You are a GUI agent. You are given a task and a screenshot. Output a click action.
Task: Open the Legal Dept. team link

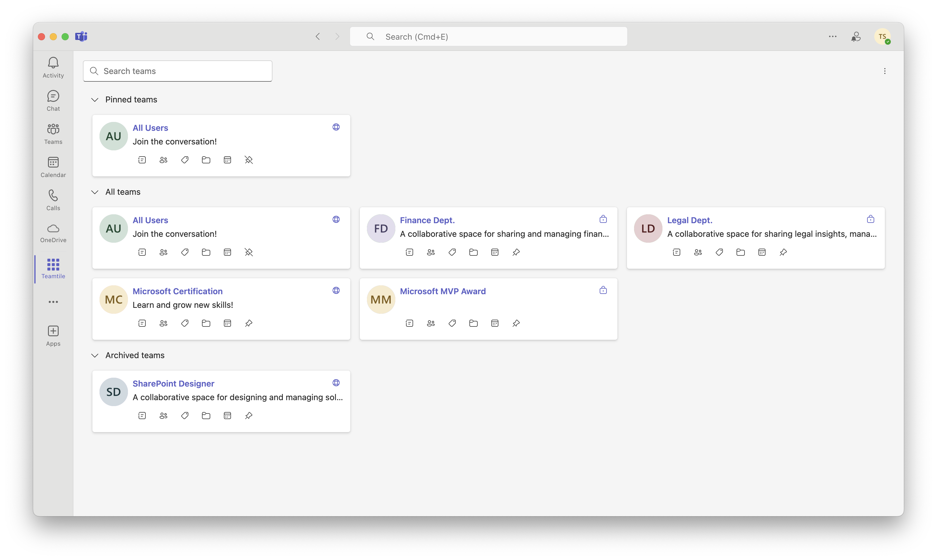[x=689, y=220]
